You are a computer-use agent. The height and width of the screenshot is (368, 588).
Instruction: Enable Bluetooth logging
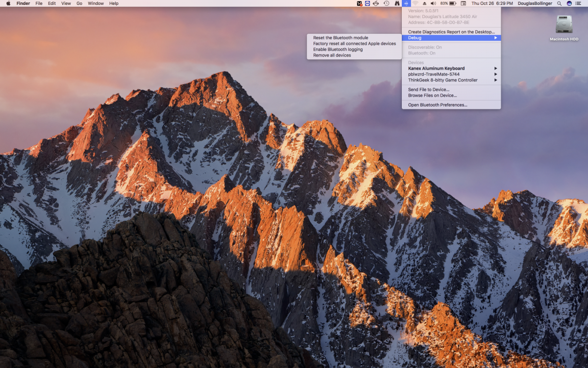[x=338, y=50]
